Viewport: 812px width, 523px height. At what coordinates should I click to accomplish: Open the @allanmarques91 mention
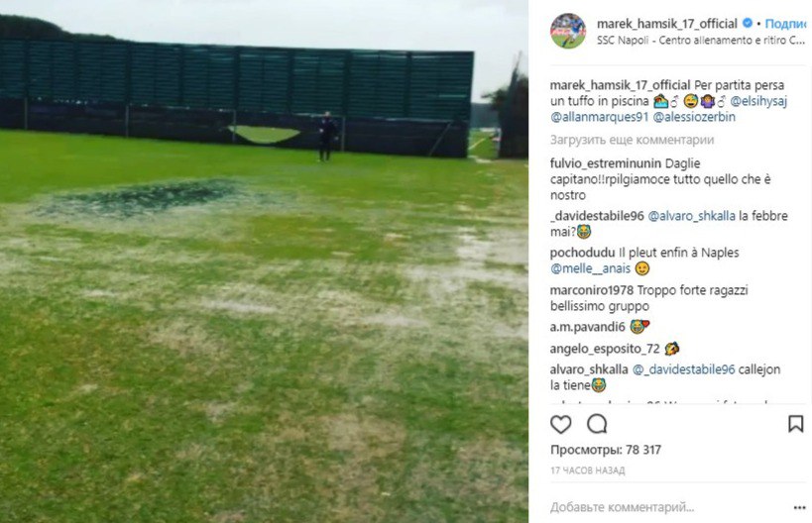(x=599, y=118)
